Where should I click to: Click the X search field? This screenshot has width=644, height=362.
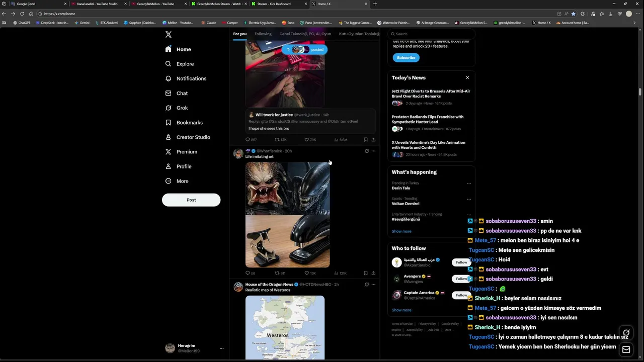[432, 34]
